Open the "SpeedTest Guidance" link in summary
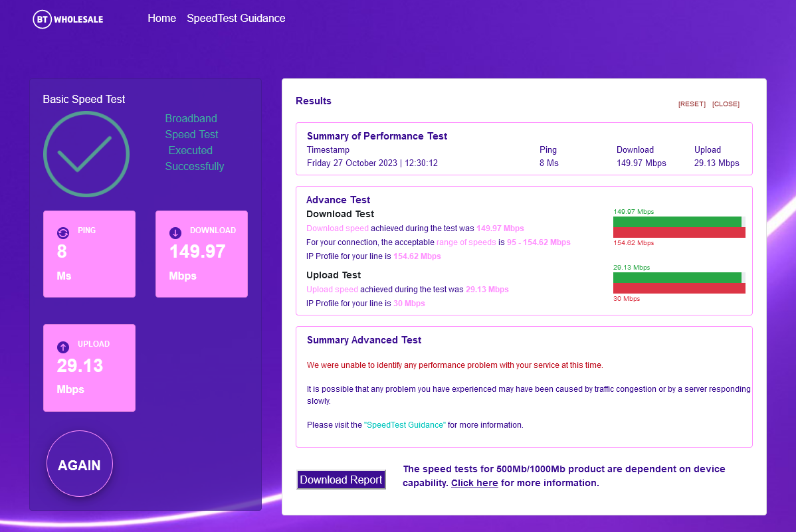The image size is (796, 532). [405, 425]
